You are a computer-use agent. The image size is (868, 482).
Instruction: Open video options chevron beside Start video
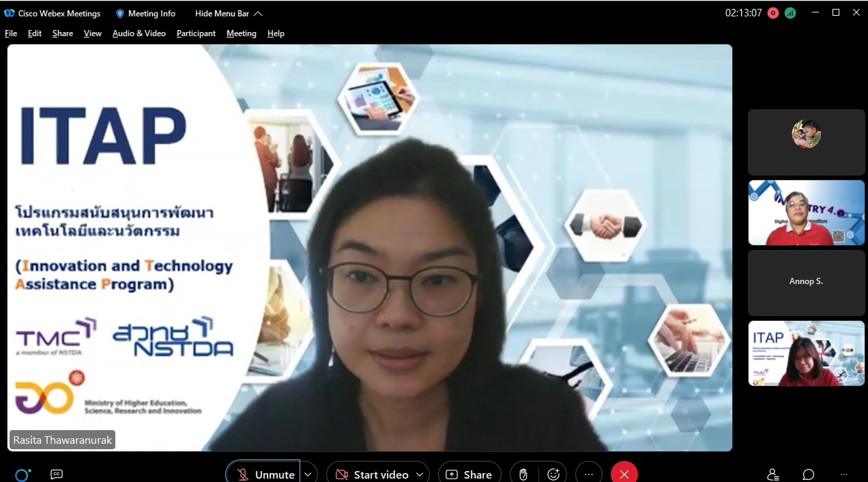click(420, 474)
